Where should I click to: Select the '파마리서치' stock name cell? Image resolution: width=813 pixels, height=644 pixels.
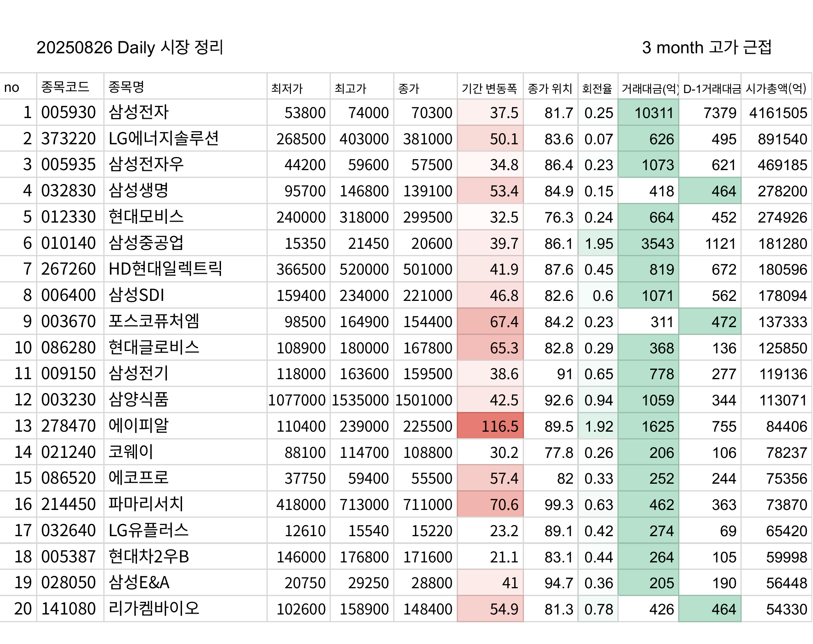point(185,504)
